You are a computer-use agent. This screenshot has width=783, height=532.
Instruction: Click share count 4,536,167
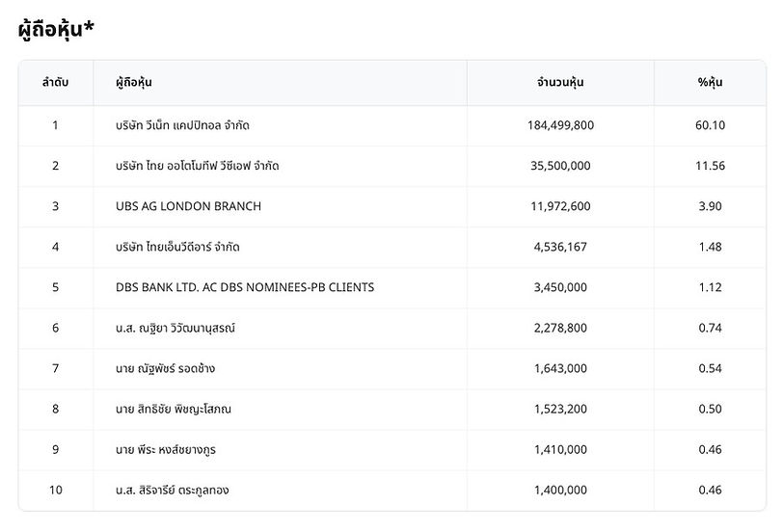(x=560, y=247)
